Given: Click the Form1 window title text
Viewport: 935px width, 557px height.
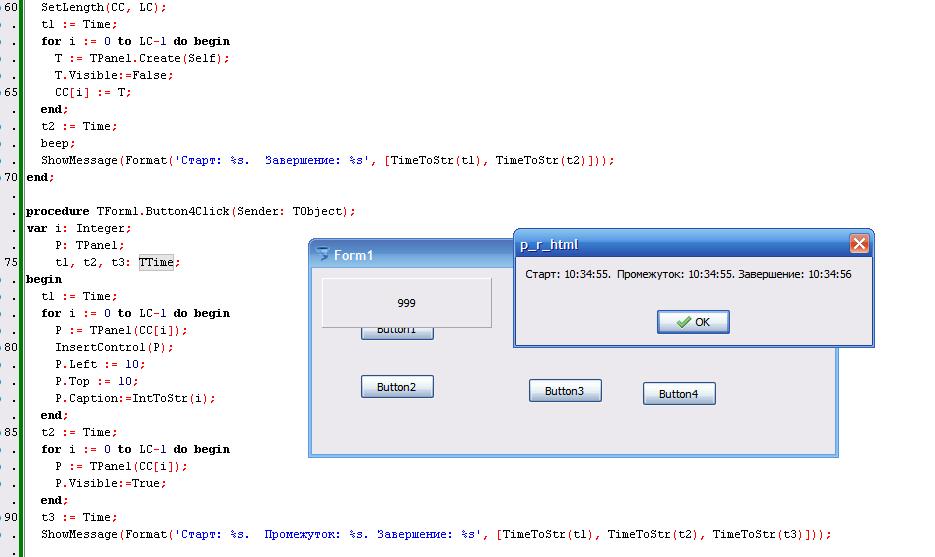Looking at the screenshot, I should (x=353, y=255).
